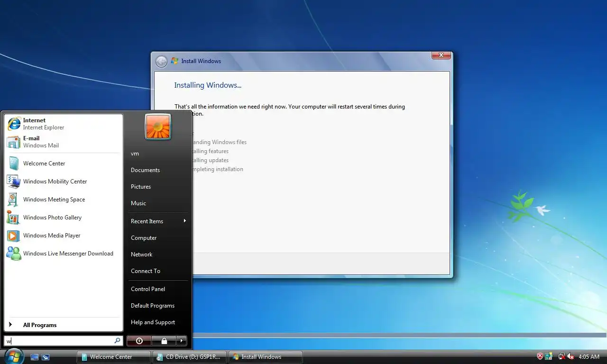This screenshot has height=364, width=607.
Task: Open Documents in the Start menu
Action: pyautogui.click(x=157, y=170)
